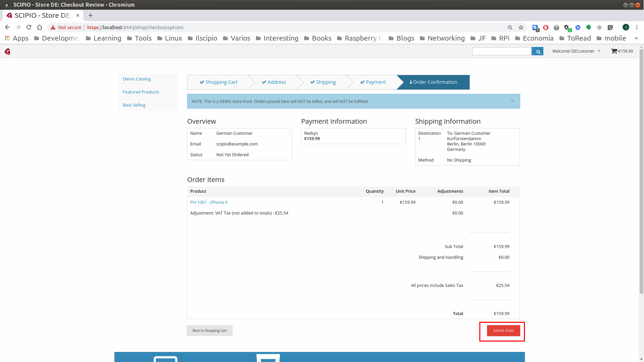Open the PH-1001 - iPhone 6 product link

209,202
